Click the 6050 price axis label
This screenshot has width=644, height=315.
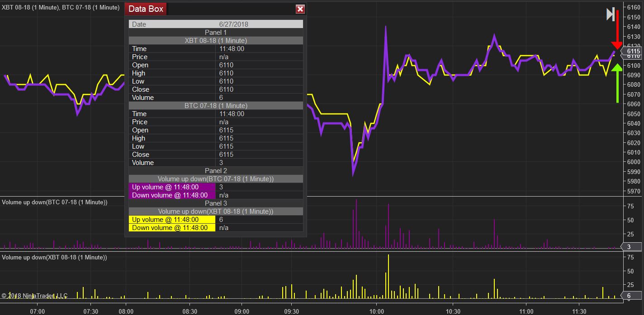[633, 114]
